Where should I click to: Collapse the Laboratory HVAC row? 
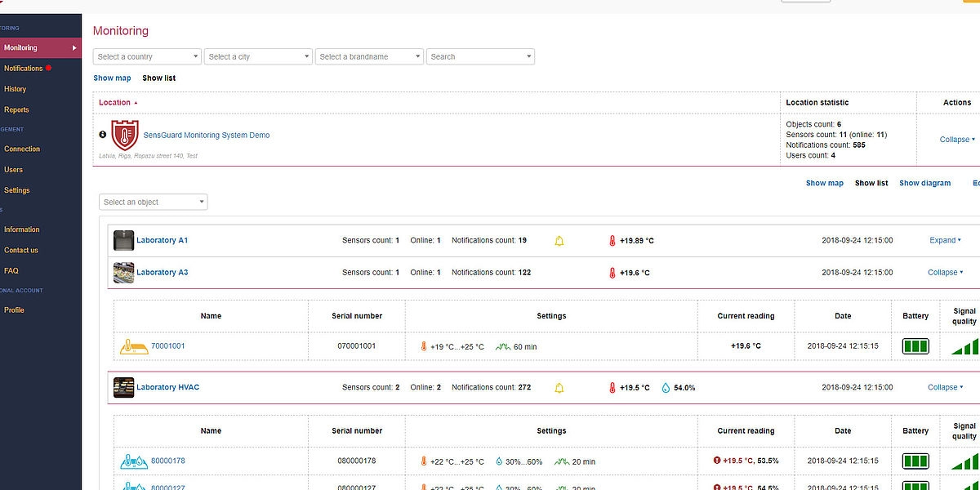(x=945, y=388)
